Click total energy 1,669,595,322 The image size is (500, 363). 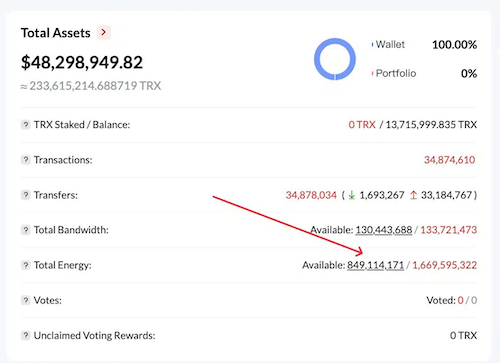point(445,265)
